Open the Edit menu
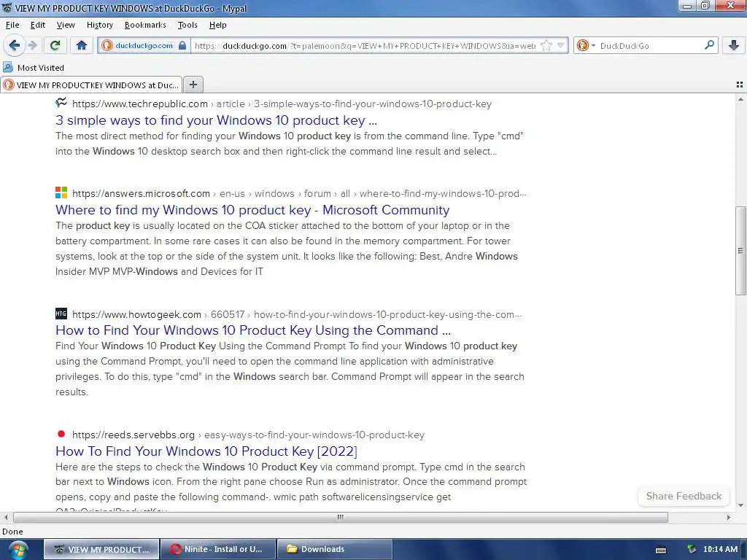 tap(38, 25)
